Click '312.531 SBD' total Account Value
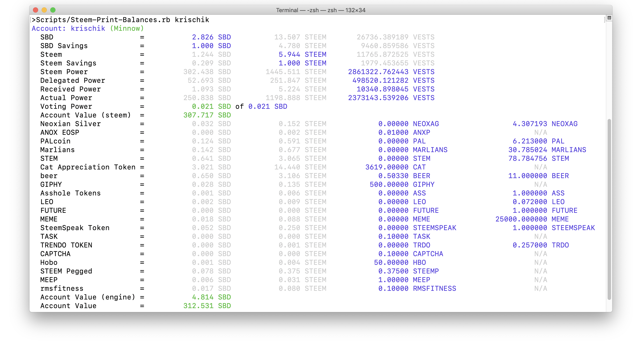The width and height of the screenshot is (644, 348). coord(207,306)
